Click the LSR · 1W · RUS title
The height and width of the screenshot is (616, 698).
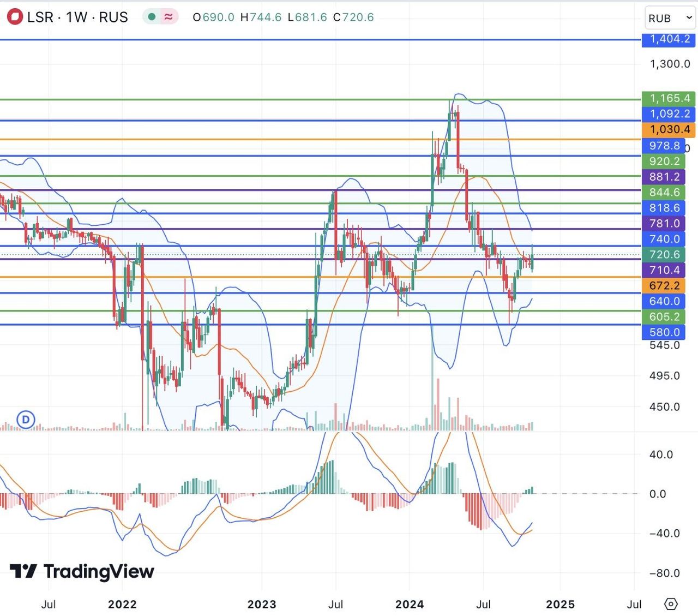pos(77,17)
